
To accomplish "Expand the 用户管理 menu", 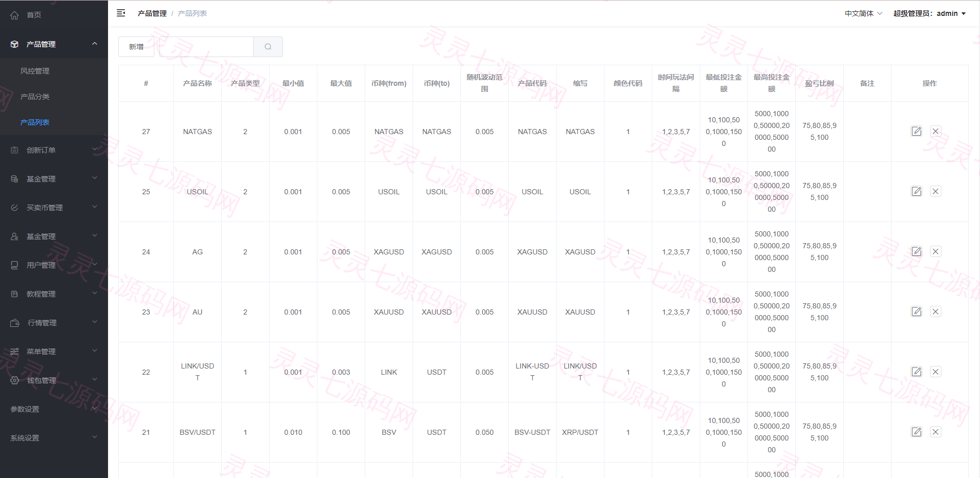I will point(54,265).
